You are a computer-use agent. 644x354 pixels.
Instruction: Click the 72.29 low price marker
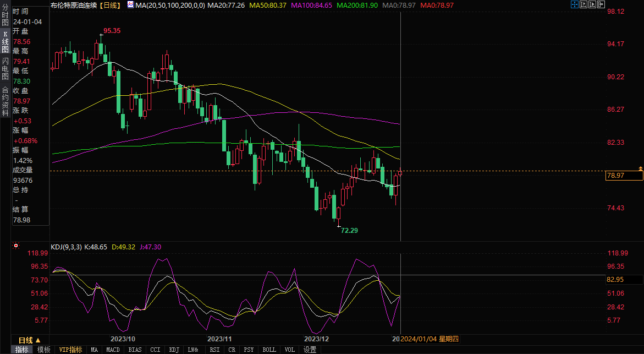point(349,230)
